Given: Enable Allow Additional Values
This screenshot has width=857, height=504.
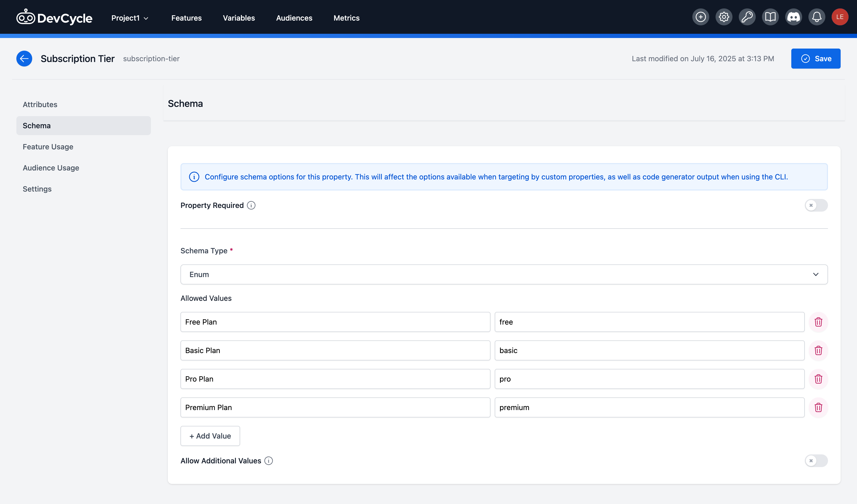Looking at the screenshot, I should [816, 461].
